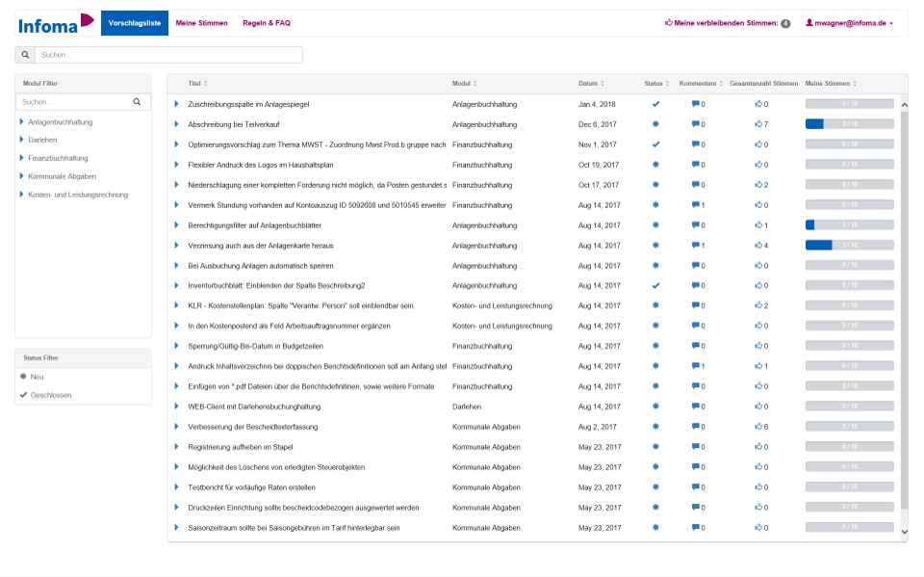Expand the Kommunale Abgaben module filter

click(x=22, y=176)
